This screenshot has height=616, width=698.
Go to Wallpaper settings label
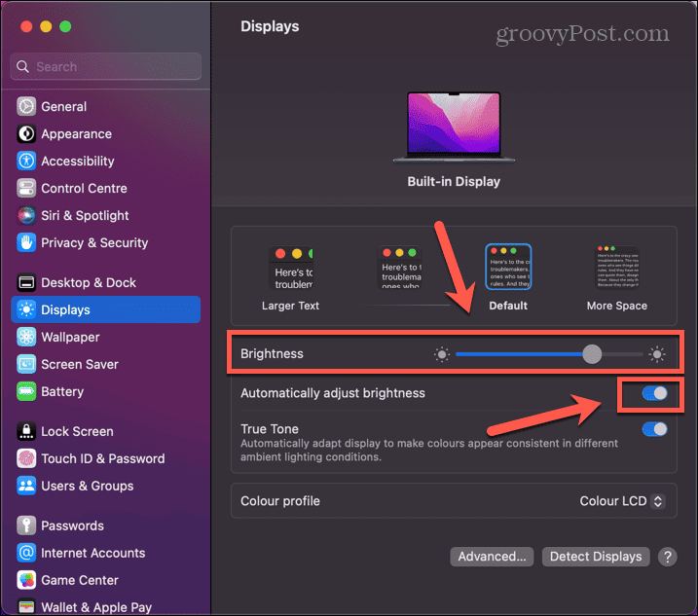pyautogui.click(x=70, y=337)
